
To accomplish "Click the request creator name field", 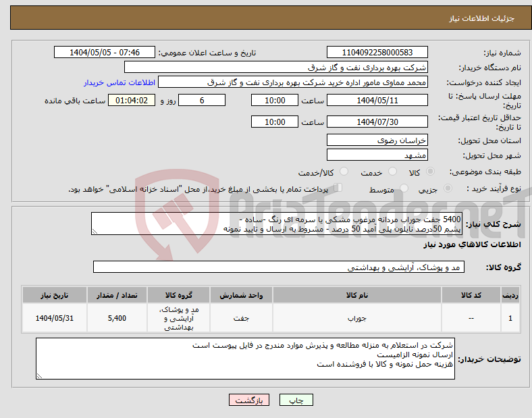I will [293, 82].
